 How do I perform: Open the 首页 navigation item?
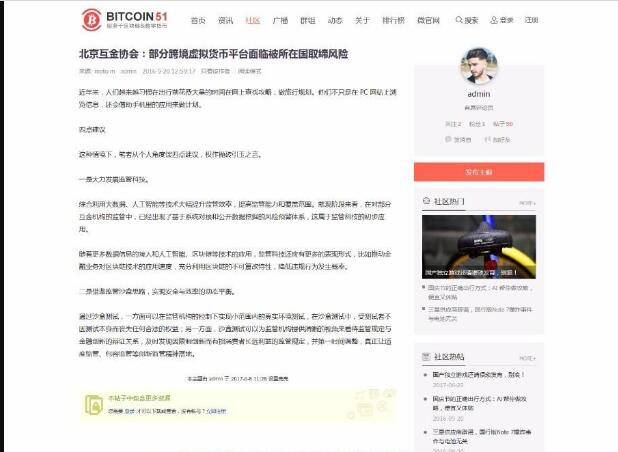(x=198, y=20)
